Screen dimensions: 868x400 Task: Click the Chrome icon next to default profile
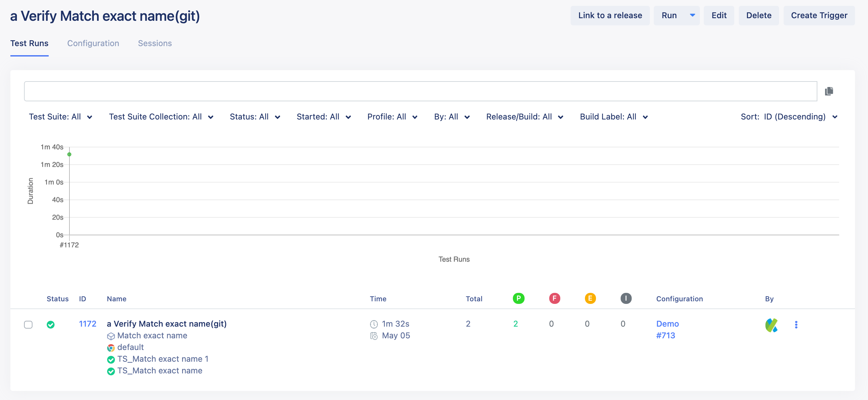(111, 347)
